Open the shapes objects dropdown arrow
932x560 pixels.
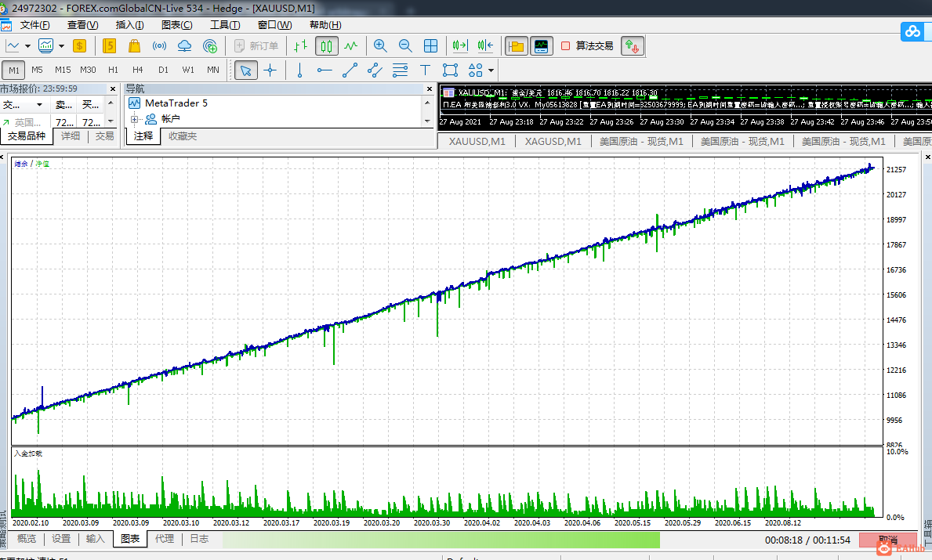pos(491,70)
